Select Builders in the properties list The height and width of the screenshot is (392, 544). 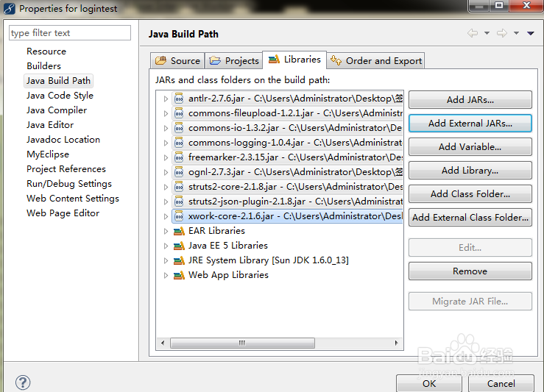pyautogui.click(x=43, y=66)
